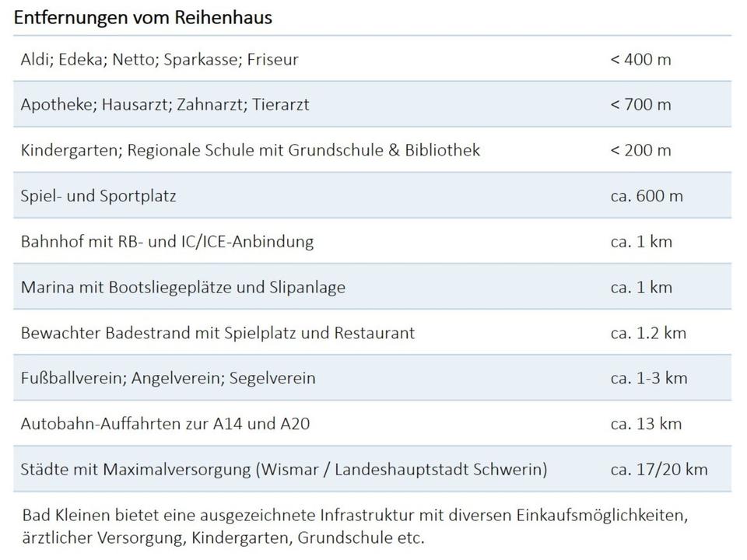The height and width of the screenshot is (560, 747).
Task: Click the "< 700 m" distance value
Action: point(640,104)
